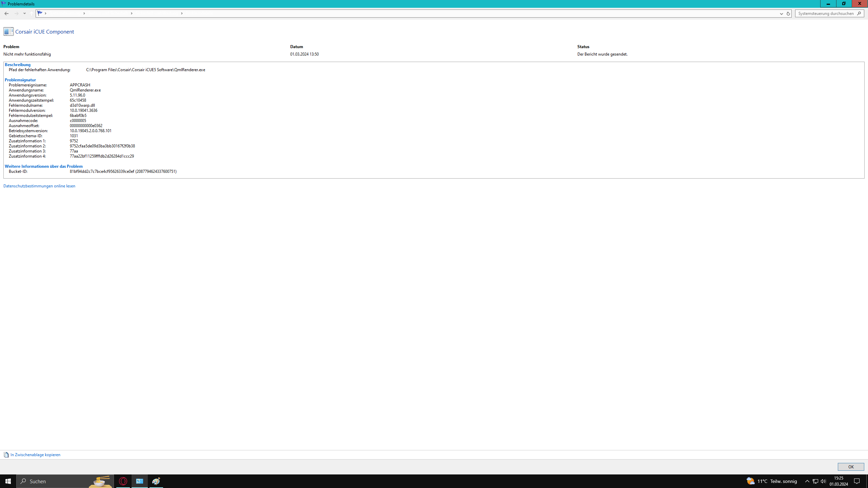Click the weather widget showing 11°C
The width and height of the screenshot is (868, 488).
coord(772,481)
